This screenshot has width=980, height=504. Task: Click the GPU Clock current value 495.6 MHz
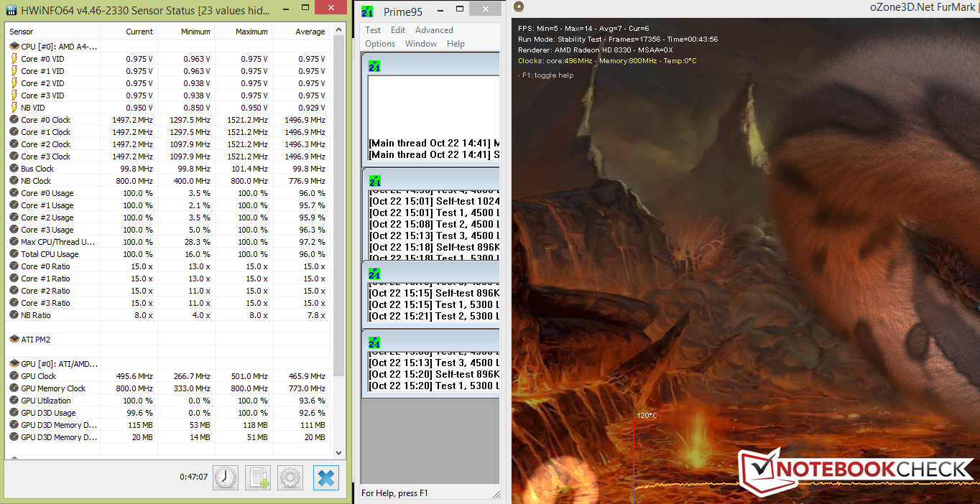134,376
